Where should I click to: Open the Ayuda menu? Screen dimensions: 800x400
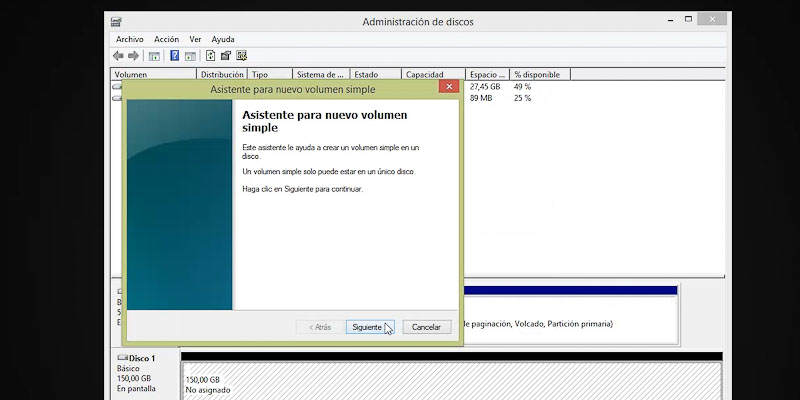click(x=223, y=39)
